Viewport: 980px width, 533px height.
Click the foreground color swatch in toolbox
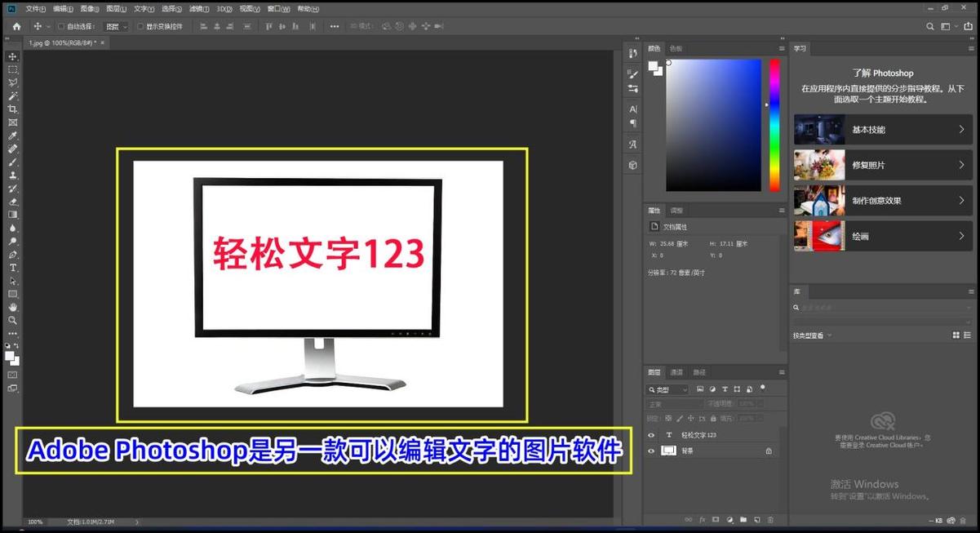click(10, 356)
